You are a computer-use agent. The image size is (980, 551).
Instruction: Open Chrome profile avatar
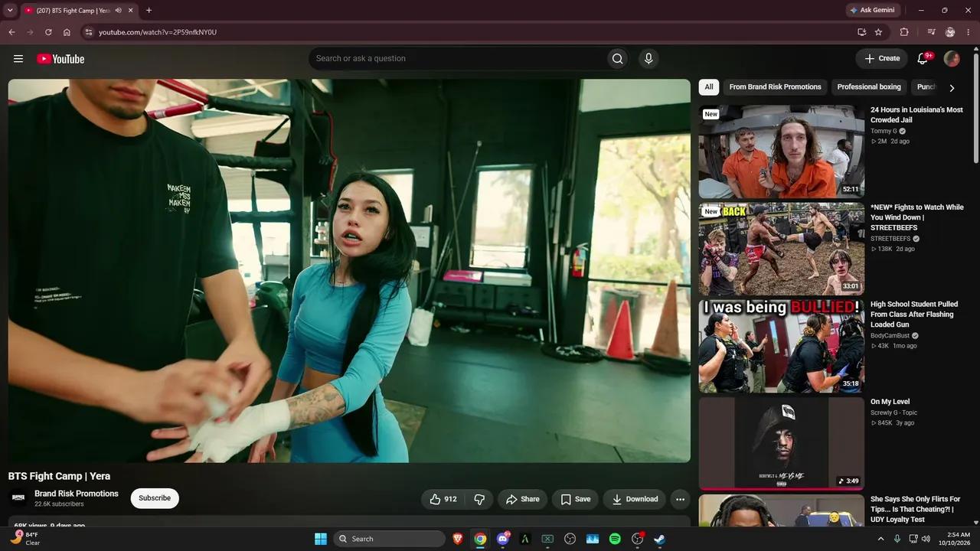pyautogui.click(x=950, y=32)
